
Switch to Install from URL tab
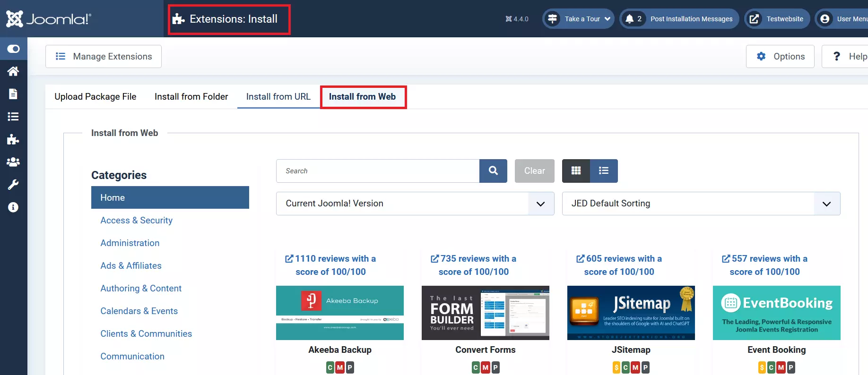point(278,97)
